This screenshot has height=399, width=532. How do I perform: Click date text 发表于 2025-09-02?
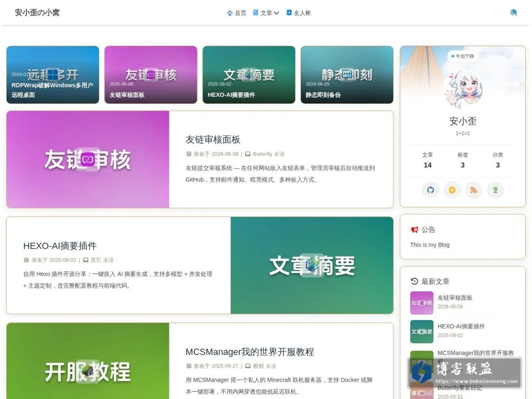54,260
